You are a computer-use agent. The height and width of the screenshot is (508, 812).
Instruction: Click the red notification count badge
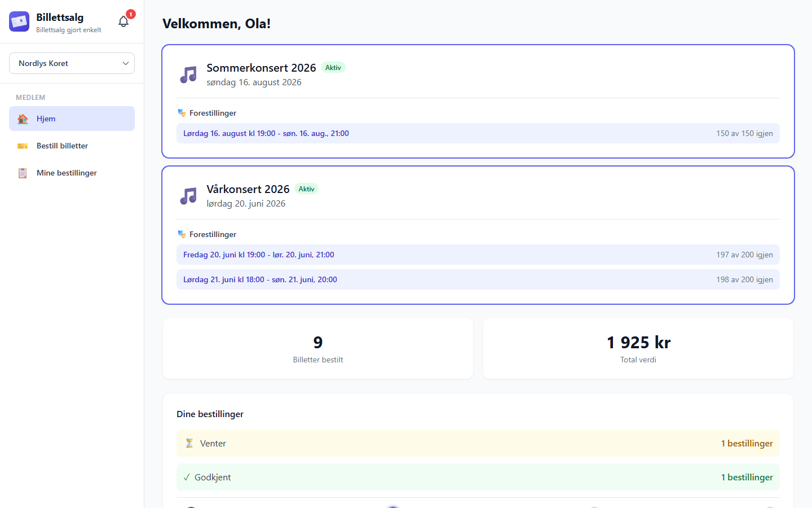131,14
